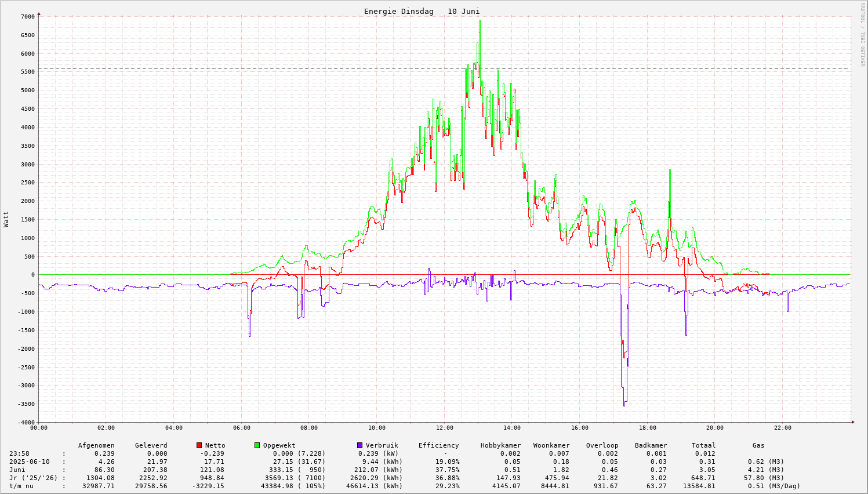Click the red Netto legend square
The width and height of the screenshot is (868, 494).
pyautogui.click(x=199, y=445)
